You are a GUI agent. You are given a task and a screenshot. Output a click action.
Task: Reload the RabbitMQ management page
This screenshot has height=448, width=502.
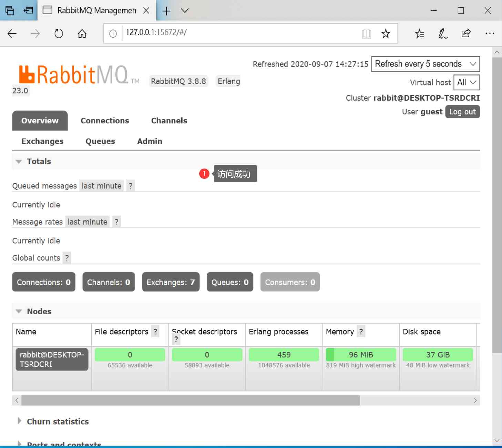(59, 33)
